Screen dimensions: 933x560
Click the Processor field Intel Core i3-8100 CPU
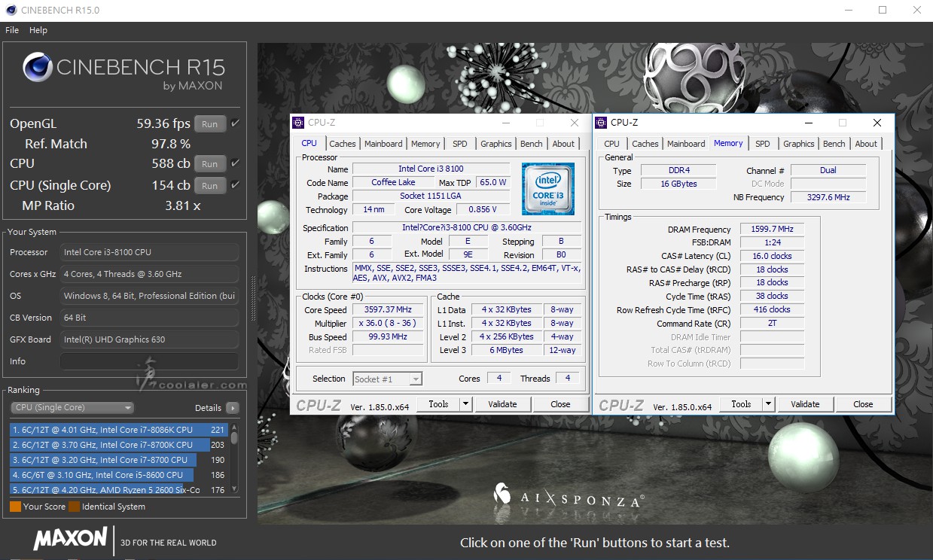(x=149, y=252)
